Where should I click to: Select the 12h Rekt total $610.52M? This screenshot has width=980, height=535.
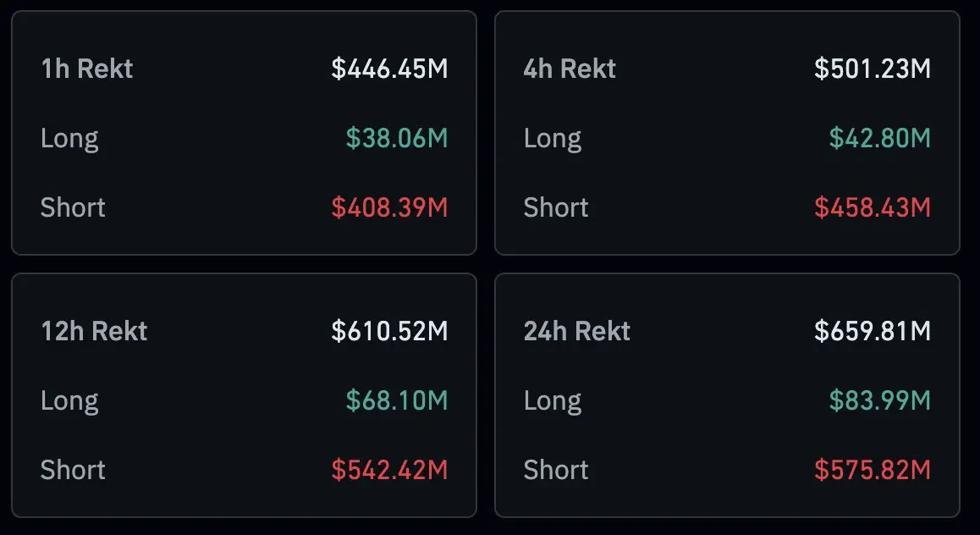coord(389,331)
